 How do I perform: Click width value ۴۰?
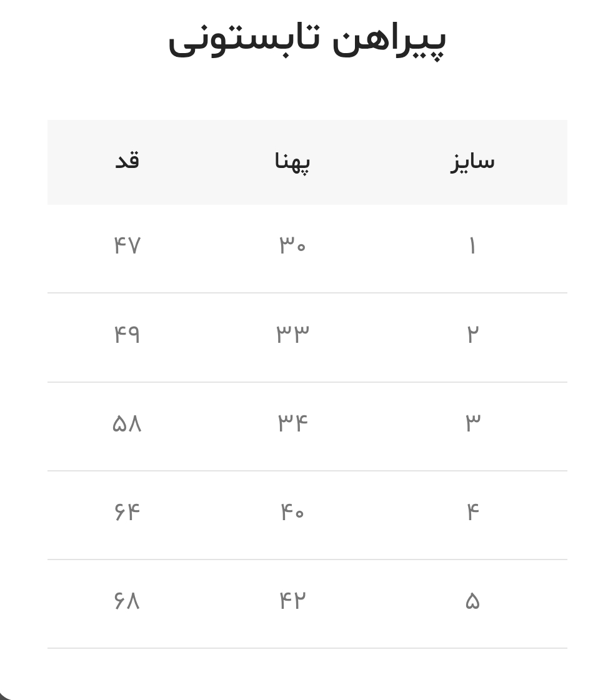click(292, 511)
